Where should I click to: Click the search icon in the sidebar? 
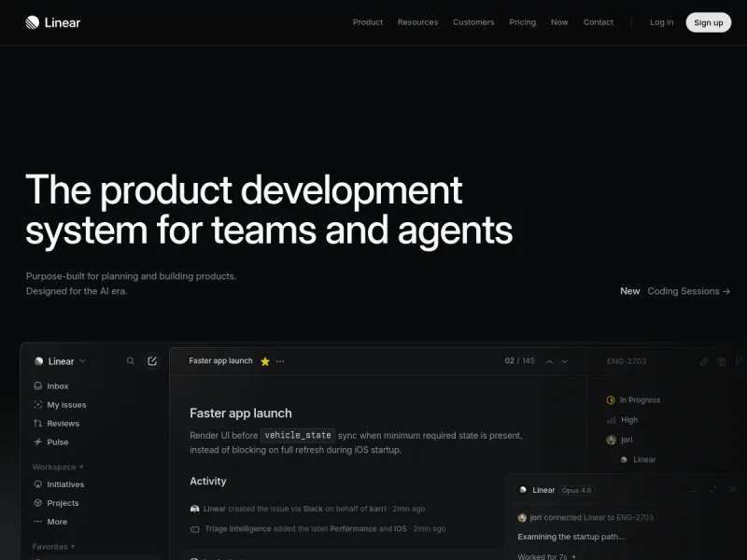pyautogui.click(x=130, y=361)
